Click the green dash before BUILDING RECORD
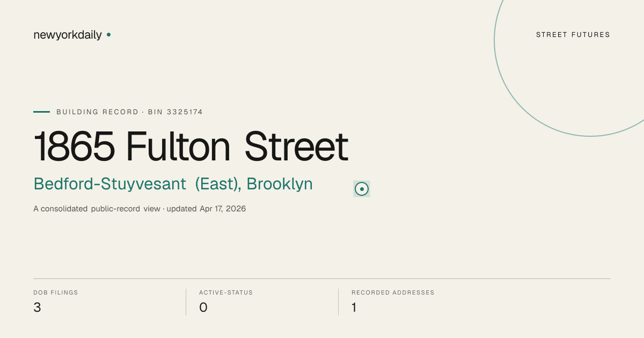The width and height of the screenshot is (644, 338). point(41,112)
